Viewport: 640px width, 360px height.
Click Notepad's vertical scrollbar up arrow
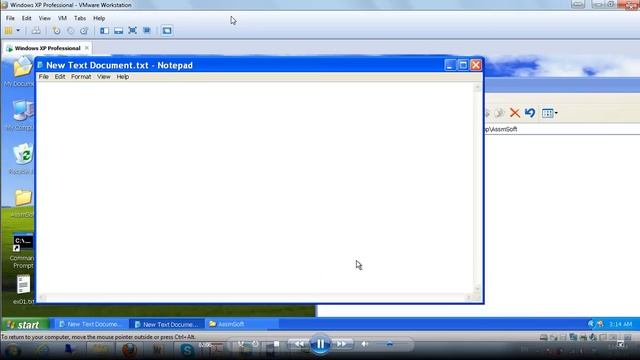coord(477,87)
